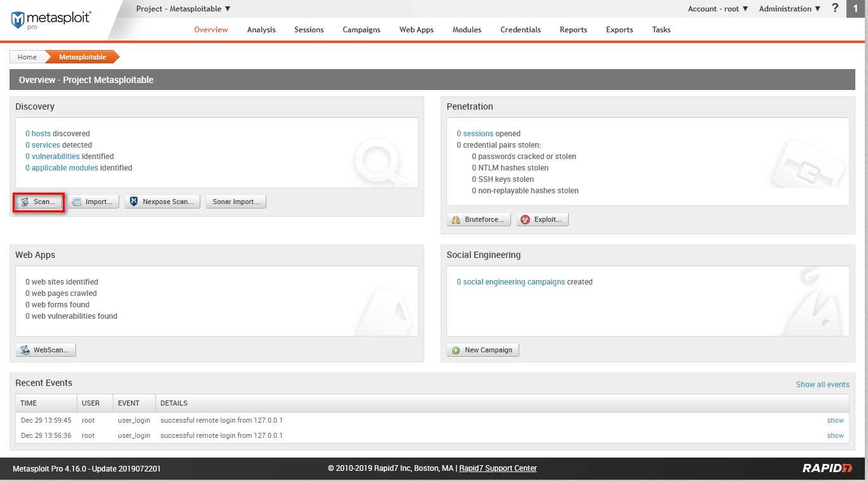
Task: Start a discovery with the Scan button
Action: 39,202
